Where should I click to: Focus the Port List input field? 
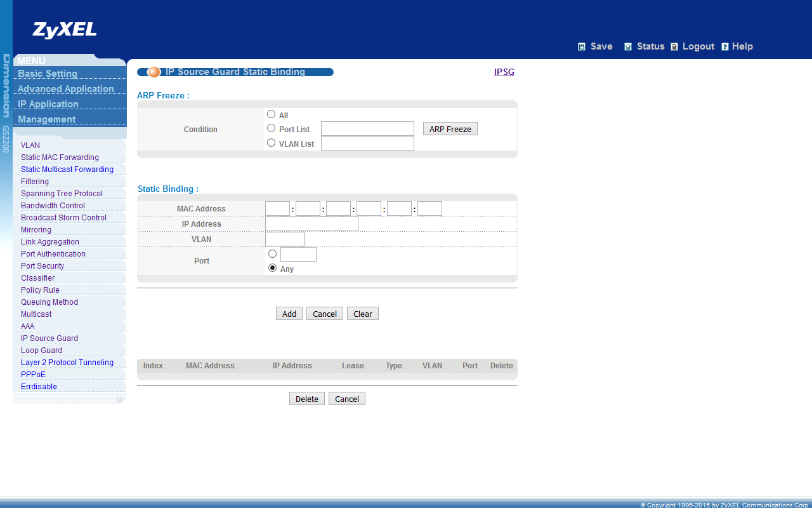pos(367,129)
